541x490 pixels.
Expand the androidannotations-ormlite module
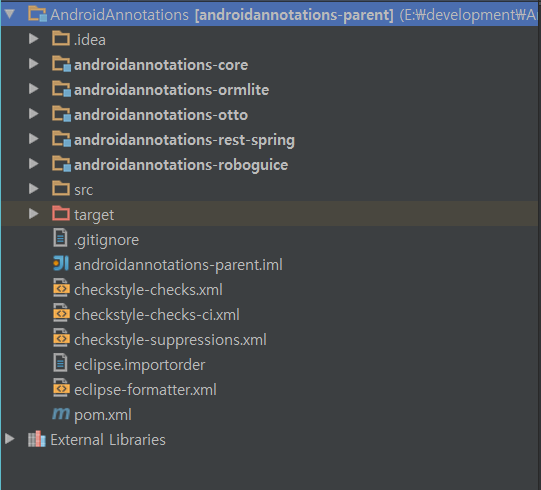click(x=33, y=89)
